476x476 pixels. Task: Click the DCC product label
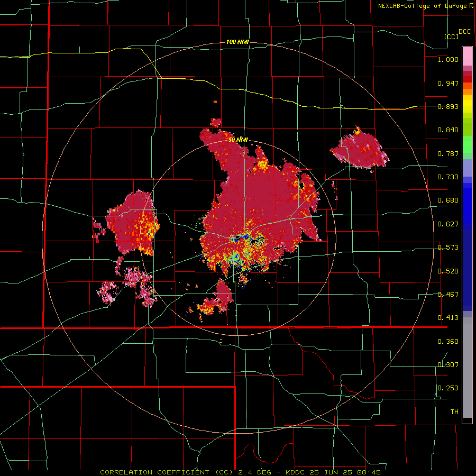pos(464,32)
